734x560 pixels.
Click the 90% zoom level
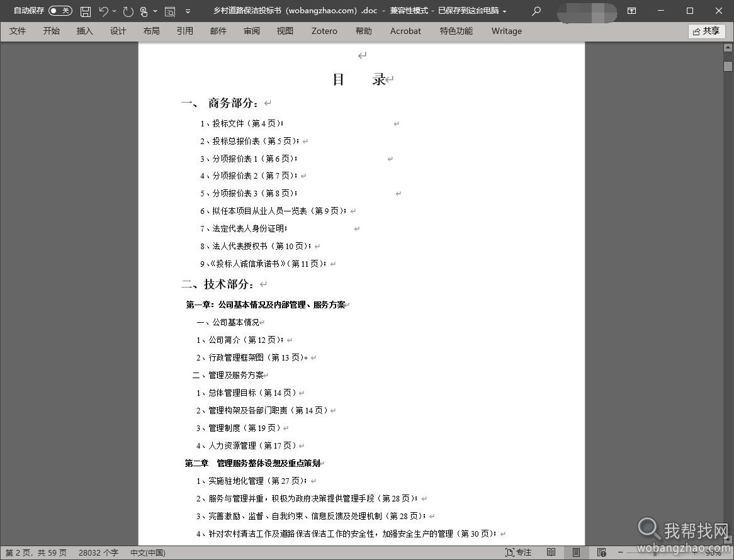(713, 552)
